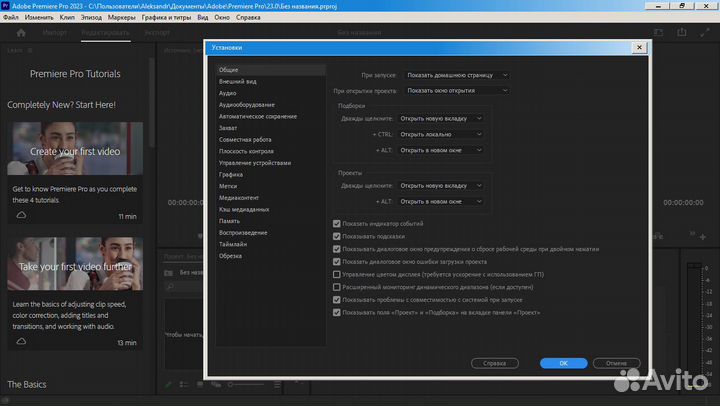Toggle workspace reset warning dialog checkbox
The height and width of the screenshot is (406, 720).
click(337, 249)
